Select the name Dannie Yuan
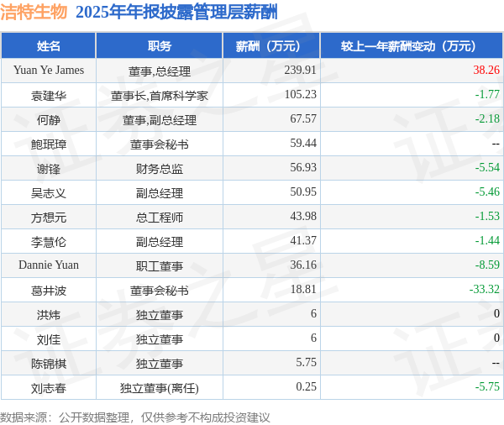504x425 pixels. (x=49, y=265)
